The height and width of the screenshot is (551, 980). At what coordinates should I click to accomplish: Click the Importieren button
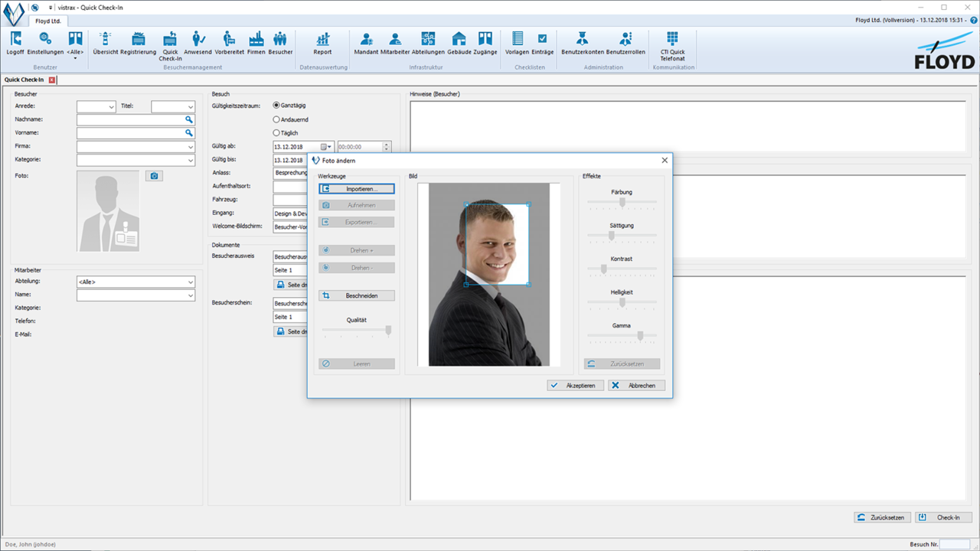click(x=357, y=188)
